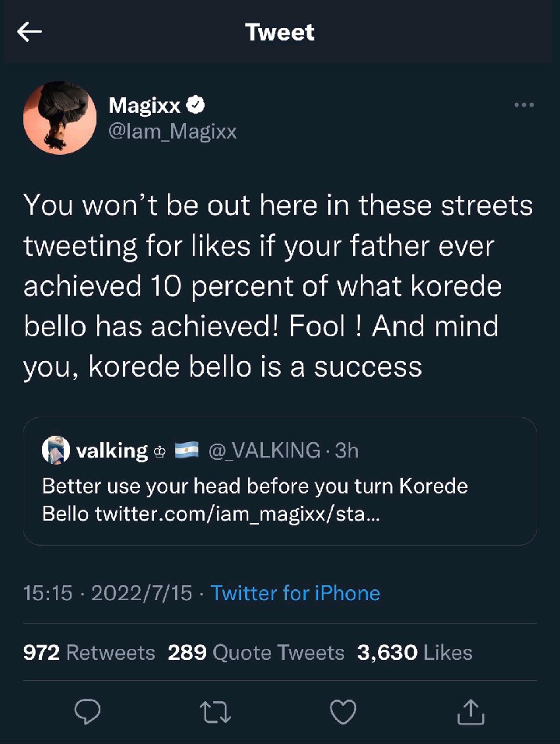Like the tweet using the heart icon
This screenshot has height=744, width=560.
coord(342,711)
